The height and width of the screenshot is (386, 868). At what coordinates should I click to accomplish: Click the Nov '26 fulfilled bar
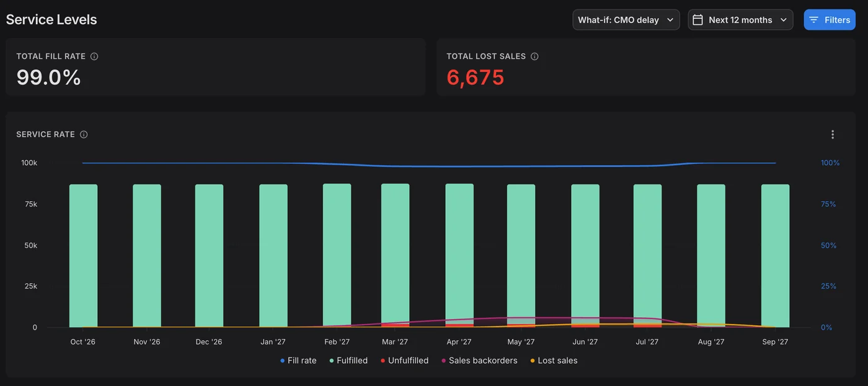tap(147, 256)
